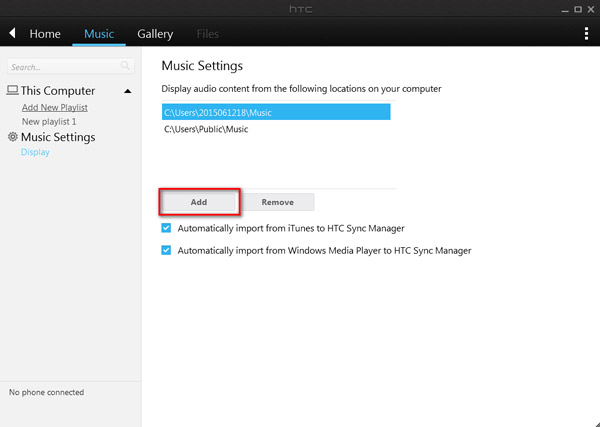Viewport: 600px width, 427px height.
Task: Open the three-dot overflow menu
Action: (x=586, y=33)
